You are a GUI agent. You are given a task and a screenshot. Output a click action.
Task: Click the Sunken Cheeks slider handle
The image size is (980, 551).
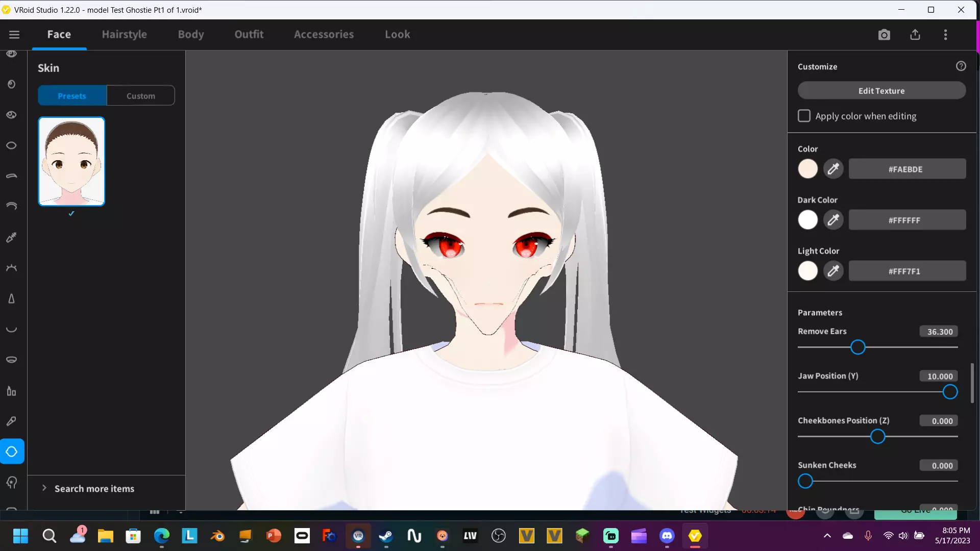[x=805, y=481]
